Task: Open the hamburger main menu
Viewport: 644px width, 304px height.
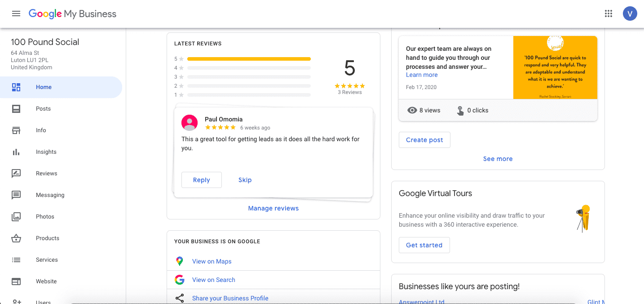Action: (16, 13)
